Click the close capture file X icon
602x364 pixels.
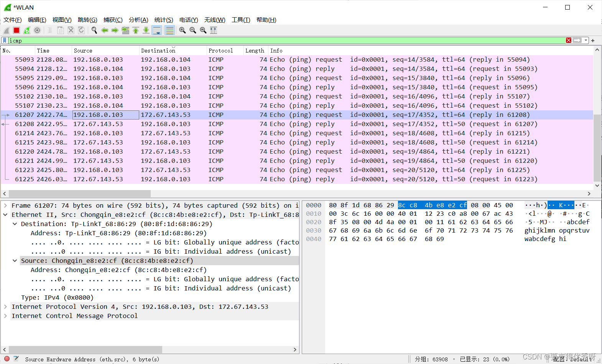71,30
